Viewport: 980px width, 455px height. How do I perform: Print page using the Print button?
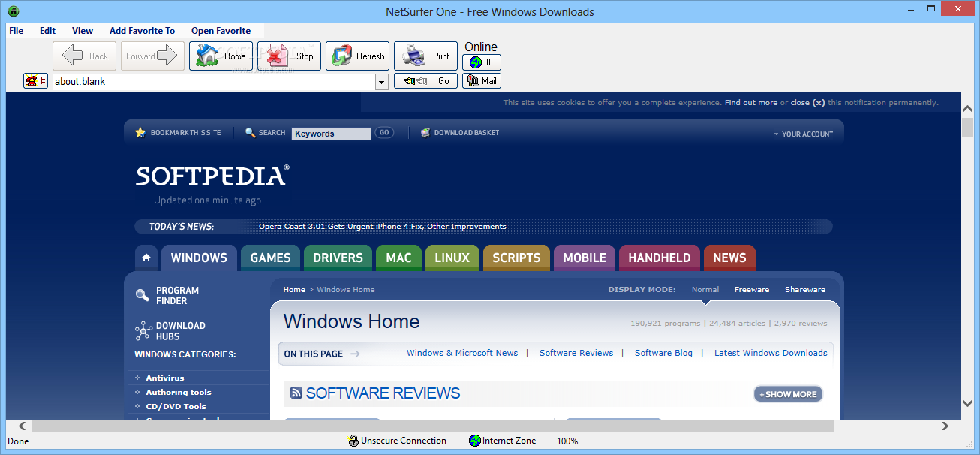tap(425, 56)
